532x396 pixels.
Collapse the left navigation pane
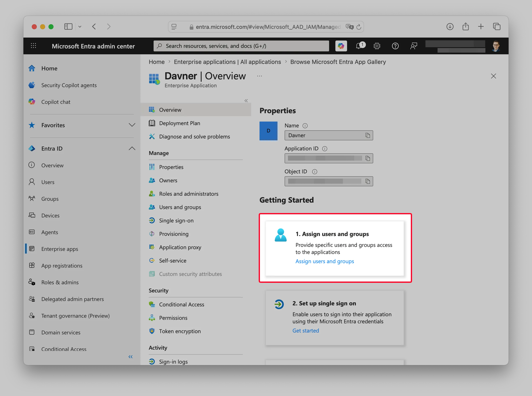coord(130,357)
